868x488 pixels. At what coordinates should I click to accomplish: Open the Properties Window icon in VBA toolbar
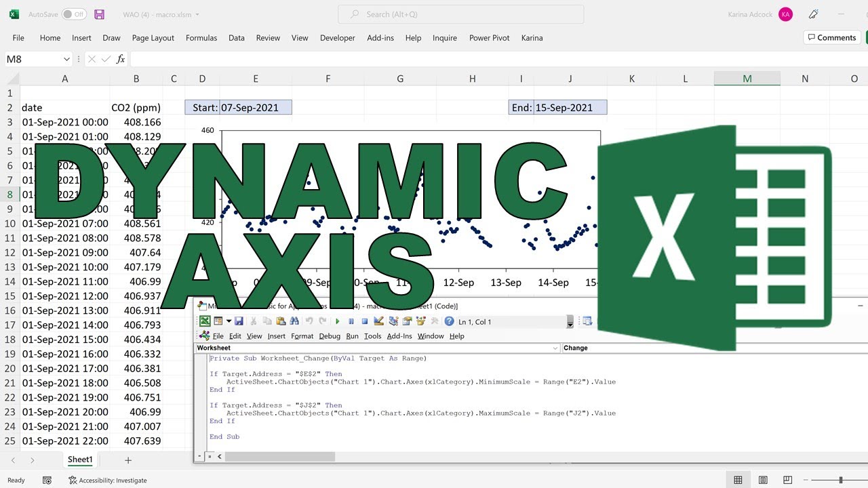pos(407,321)
